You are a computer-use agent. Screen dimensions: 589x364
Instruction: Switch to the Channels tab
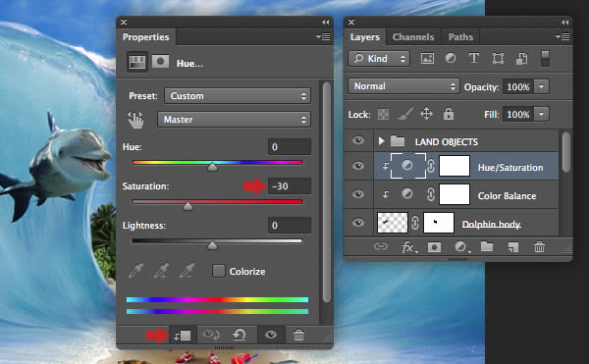(413, 36)
